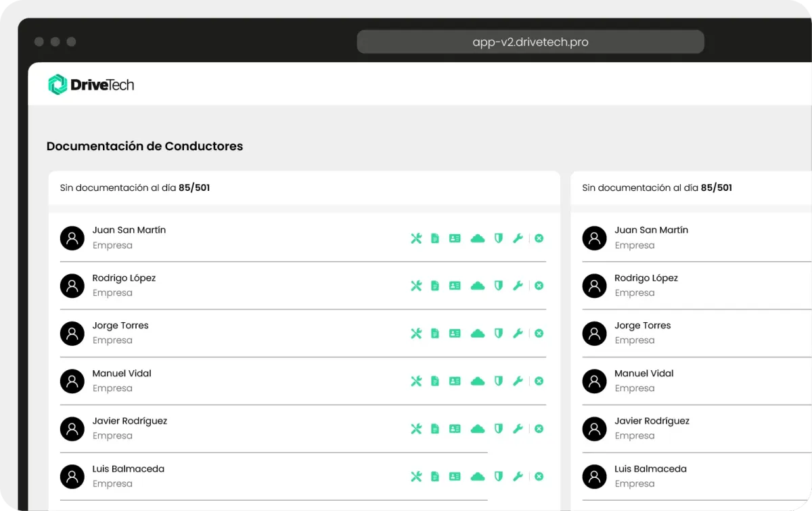This screenshot has height=511, width=812.
Task: Click the crossed tools icon for Jorge Torres
Action: [416, 333]
